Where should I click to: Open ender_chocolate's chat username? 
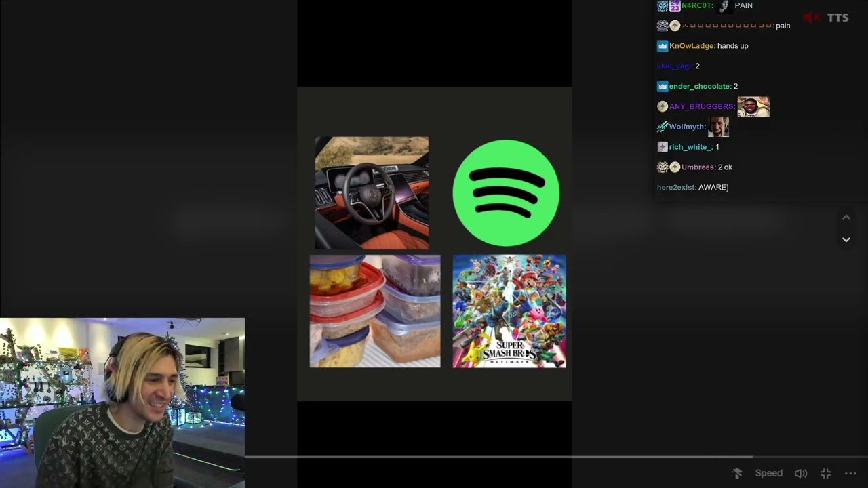point(700,87)
